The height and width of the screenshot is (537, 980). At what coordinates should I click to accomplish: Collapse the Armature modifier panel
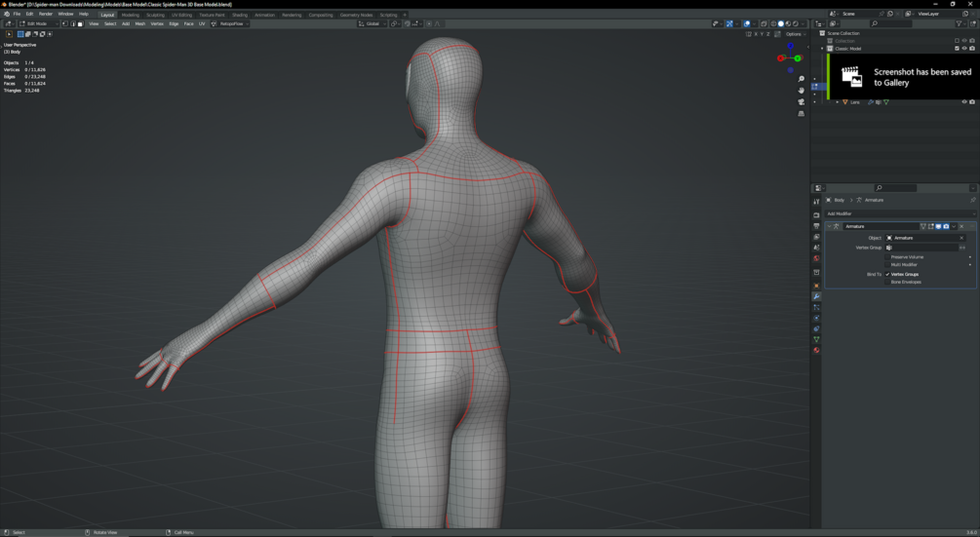(830, 227)
